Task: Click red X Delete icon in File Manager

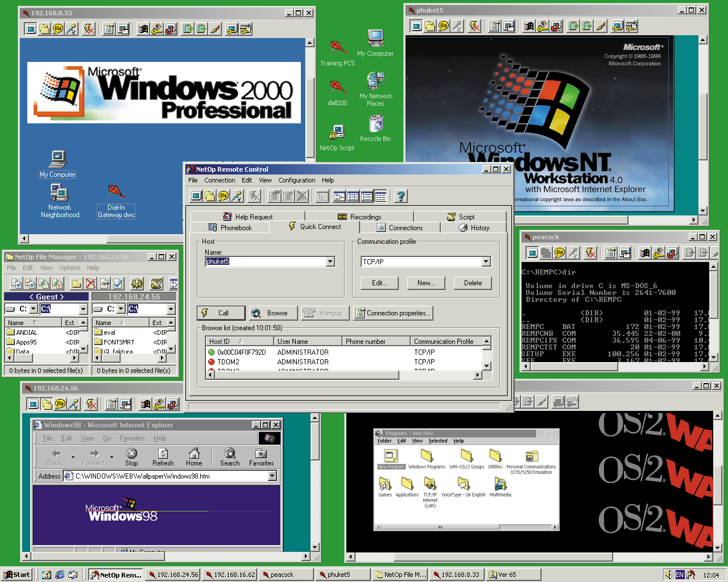Action: pyautogui.click(x=90, y=283)
